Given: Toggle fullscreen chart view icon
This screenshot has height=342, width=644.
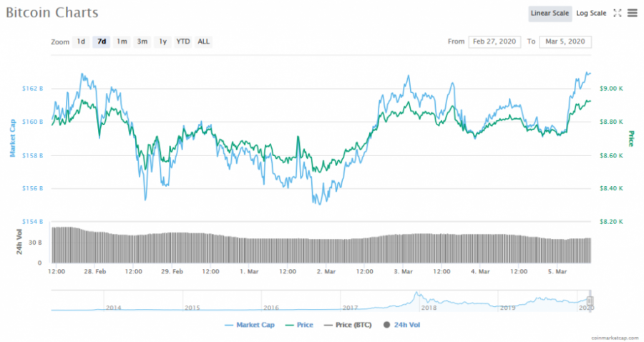Looking at the screenshot, I should click(618, 13).
